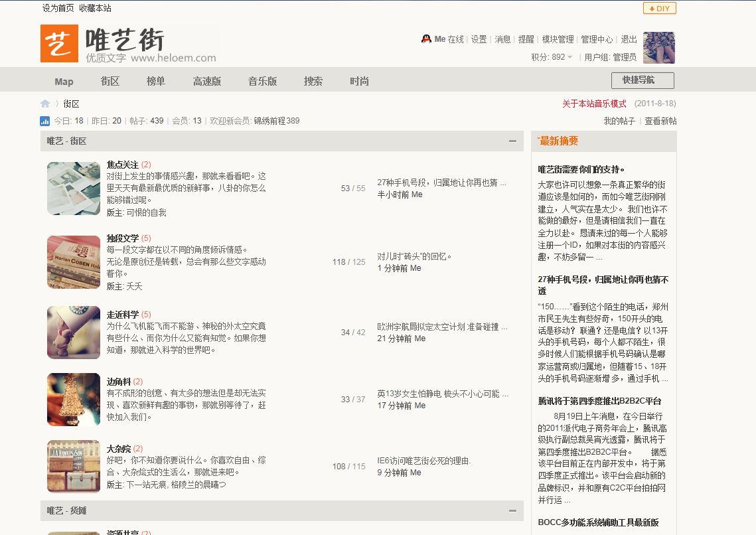Viewport: 756px width, 535px height.
Task: Click the 108 / 115 post count
Action: click(348, 467)
